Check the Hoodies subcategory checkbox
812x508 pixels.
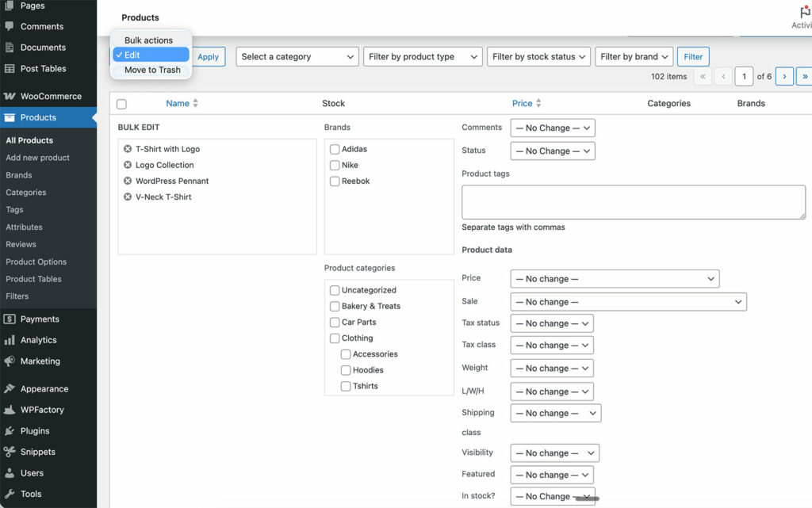tap(346, 370)
